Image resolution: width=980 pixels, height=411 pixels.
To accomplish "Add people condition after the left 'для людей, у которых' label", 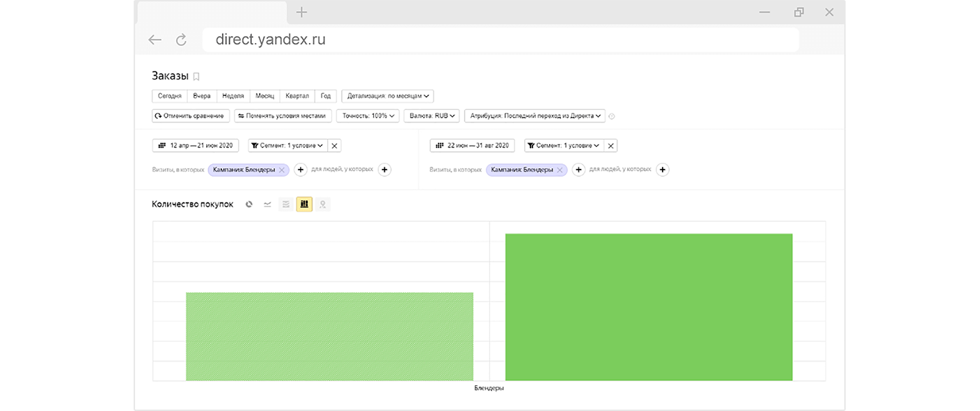I will tap(384, 170).
